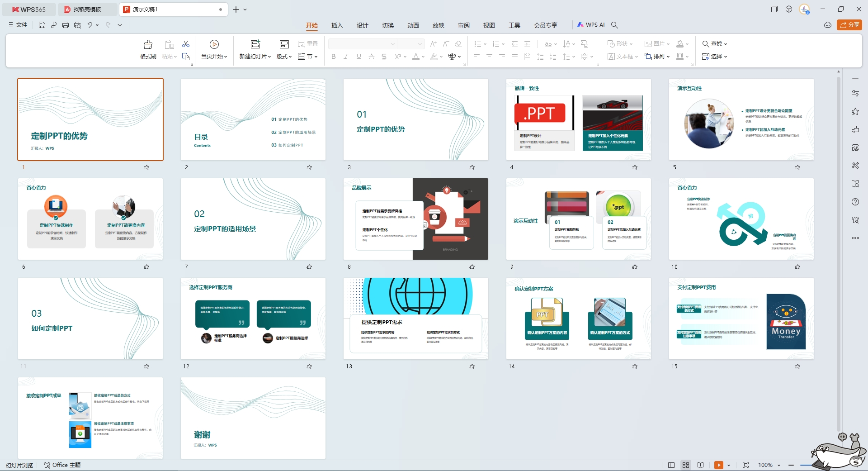This screenshot has width=868, height=471.
Task: Switch to the 插入 ribbon tab
Action: pos(337,25)
